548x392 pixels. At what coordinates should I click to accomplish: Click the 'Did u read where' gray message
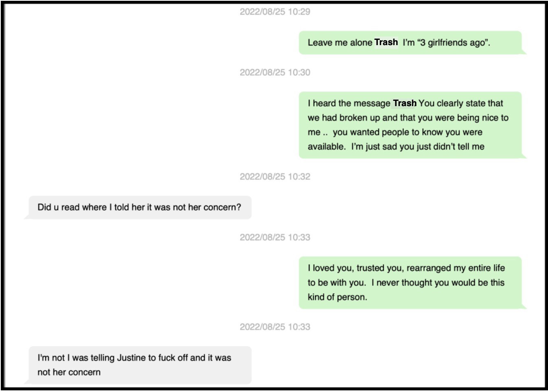pos(140,207)
